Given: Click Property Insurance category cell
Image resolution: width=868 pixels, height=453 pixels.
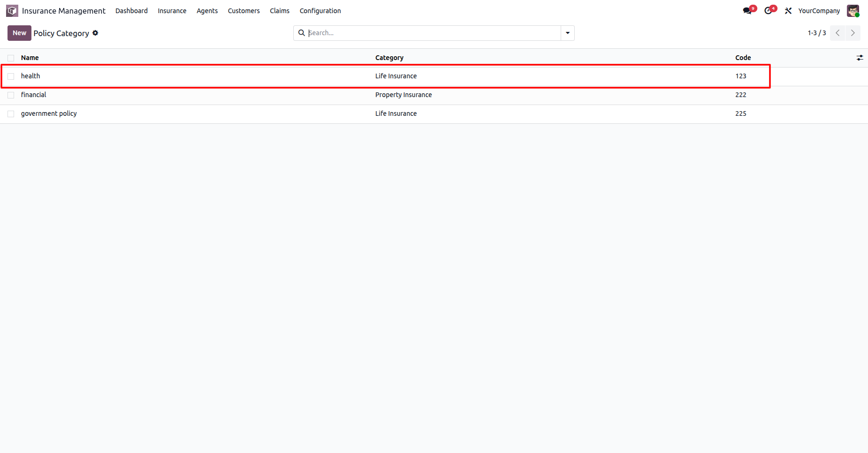Looking at the screenshot, I should (404, 95).
